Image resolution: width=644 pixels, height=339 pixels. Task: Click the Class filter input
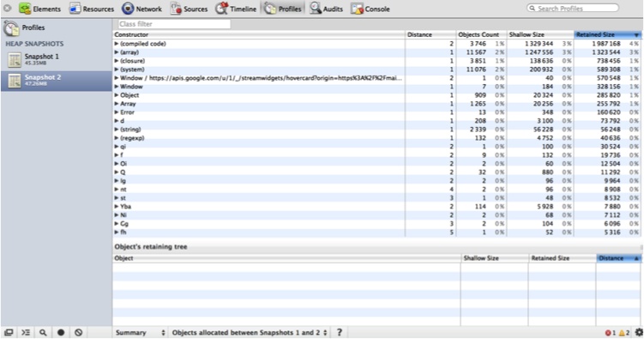[174, 24]
